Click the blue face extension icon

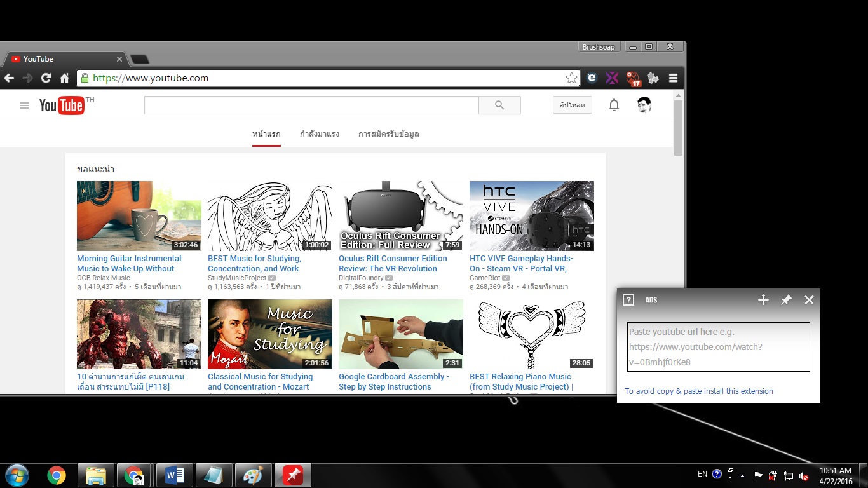point(592,78)
